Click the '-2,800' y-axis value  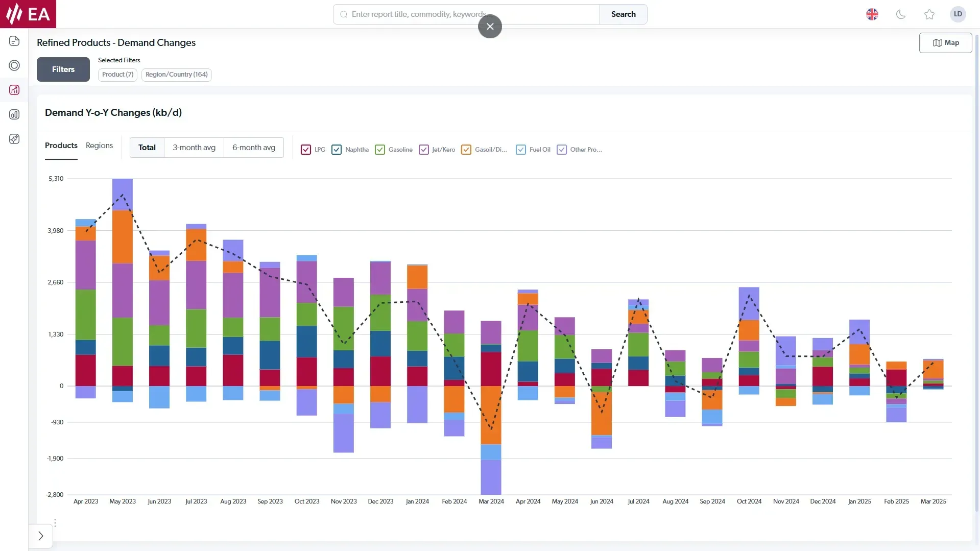click(55, 495)
